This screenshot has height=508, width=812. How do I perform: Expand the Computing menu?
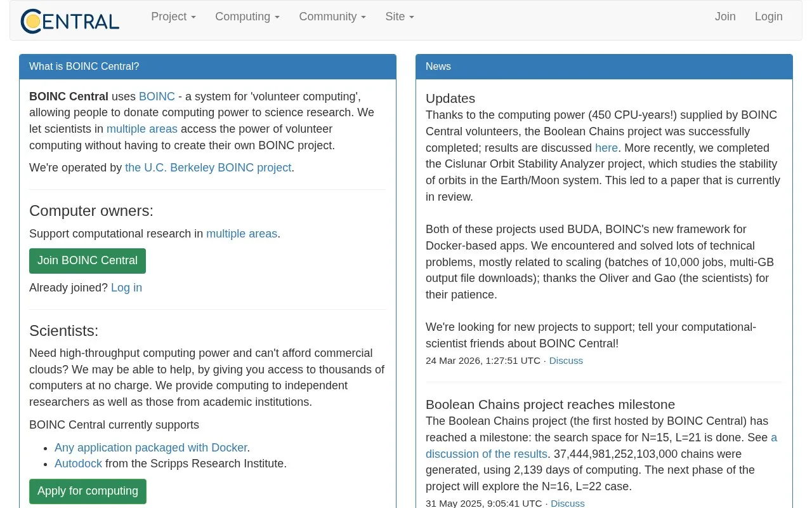247,17
